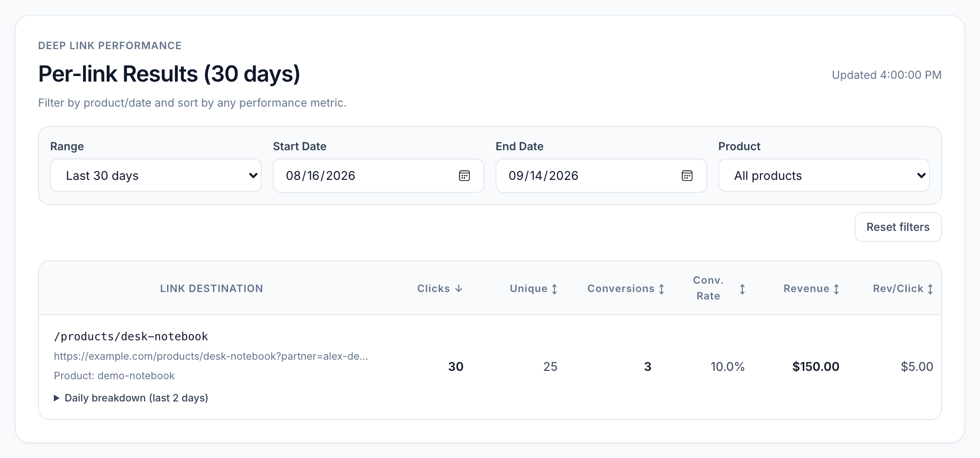
Task: Click the /products/desk-notebook link destination
Action: point(131,337)
